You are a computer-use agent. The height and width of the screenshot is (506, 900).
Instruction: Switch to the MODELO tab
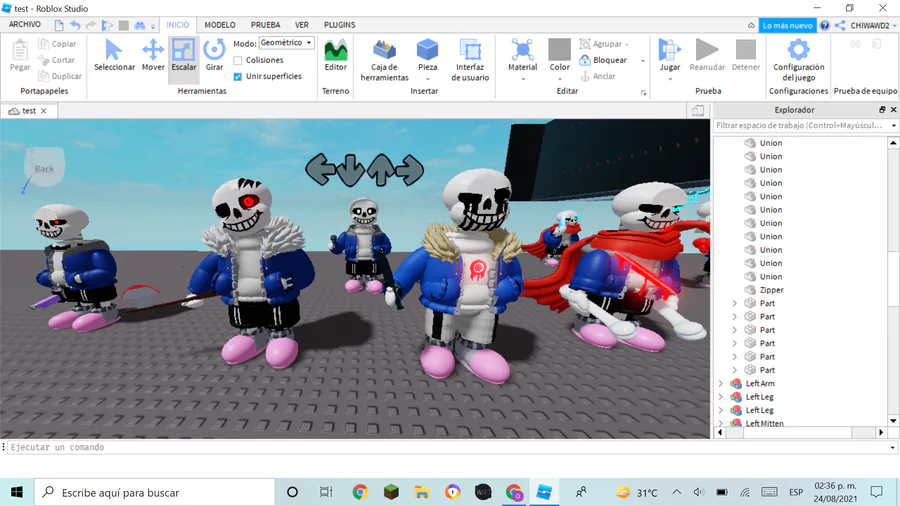point(220,25)
